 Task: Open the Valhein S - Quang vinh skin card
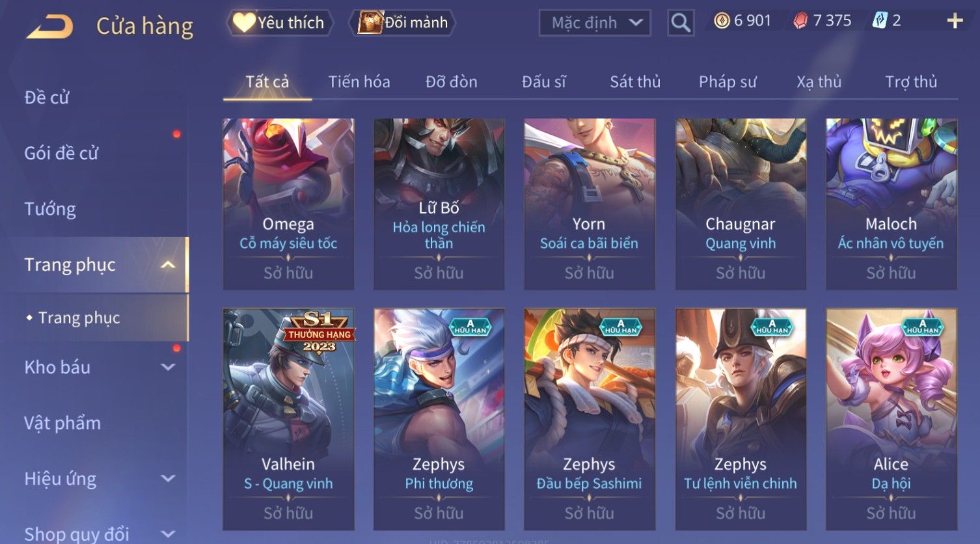tap(288, 419)
